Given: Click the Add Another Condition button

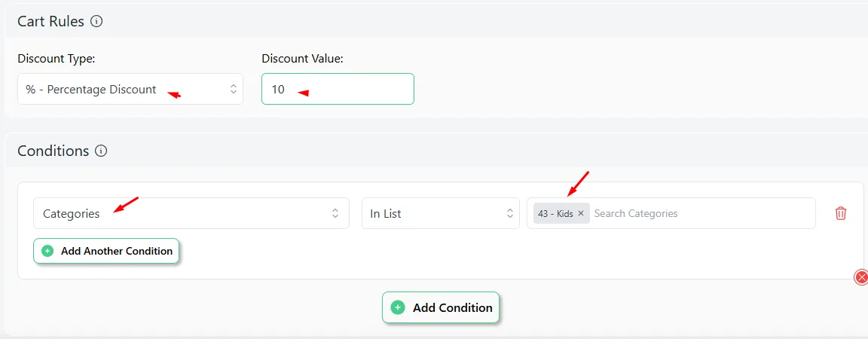Looking at the screenshot, I should [x=106, y=251].
